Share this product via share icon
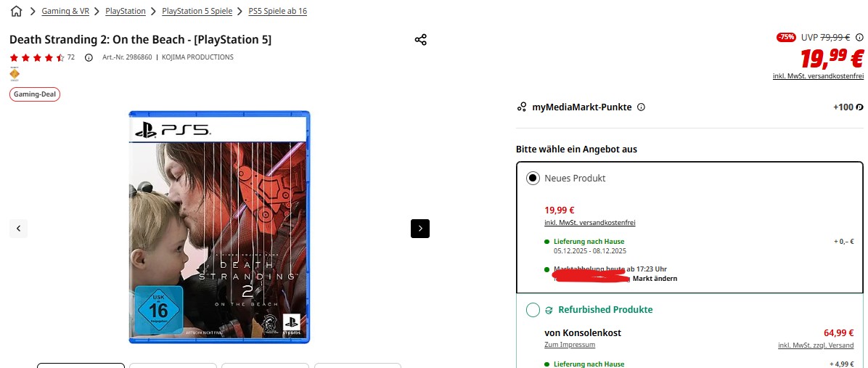This screenshot has width=868, height=368. click(x=421, y=40)
